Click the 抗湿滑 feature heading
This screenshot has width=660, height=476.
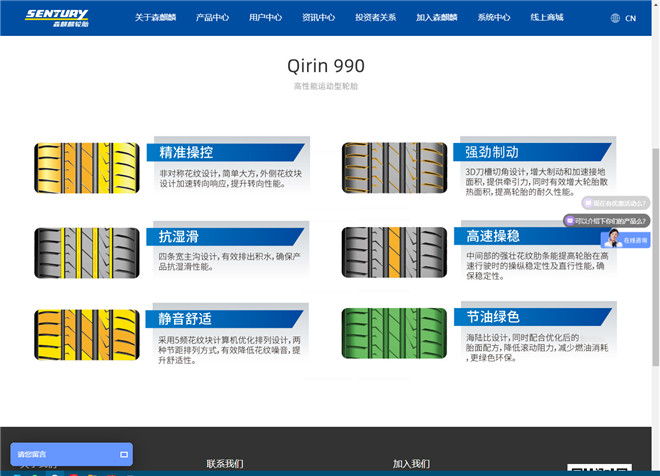coord(178,237)
